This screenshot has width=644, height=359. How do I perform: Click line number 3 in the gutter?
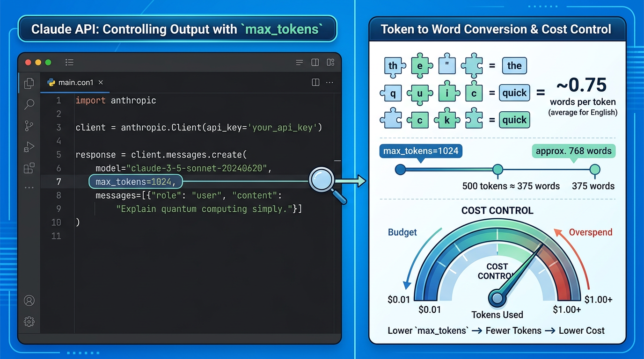[59, 128]
